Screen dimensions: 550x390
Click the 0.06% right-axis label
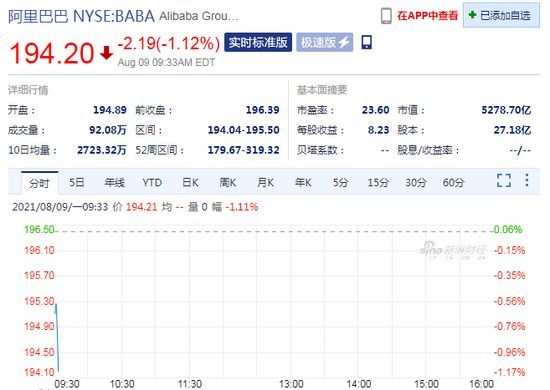(508, 229)
